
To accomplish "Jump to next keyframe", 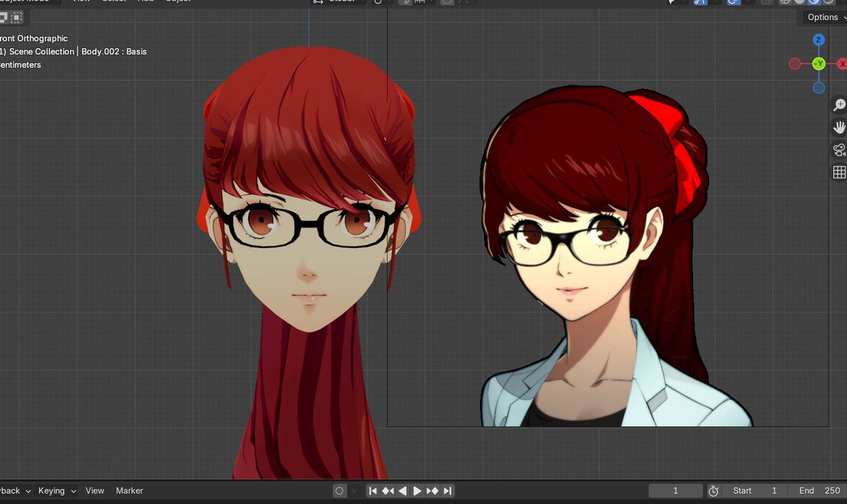I will pyautogui.click(x=432, y=491).
